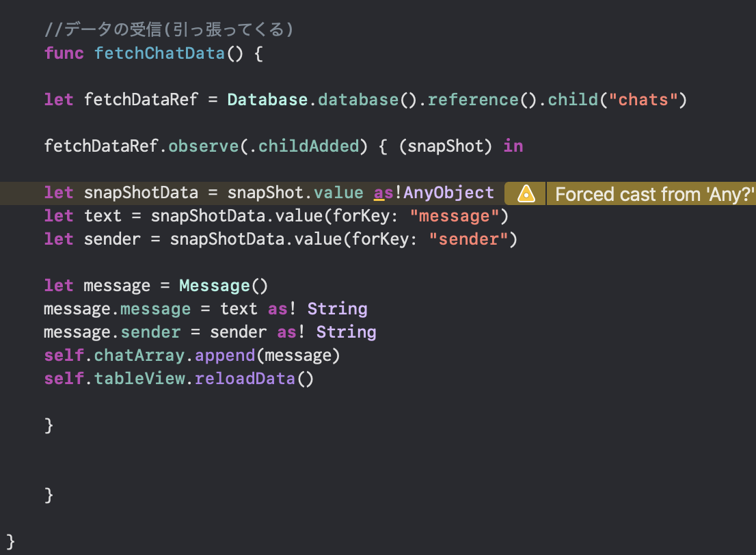
Task: Click the chatArray property name
Action: 139,355
